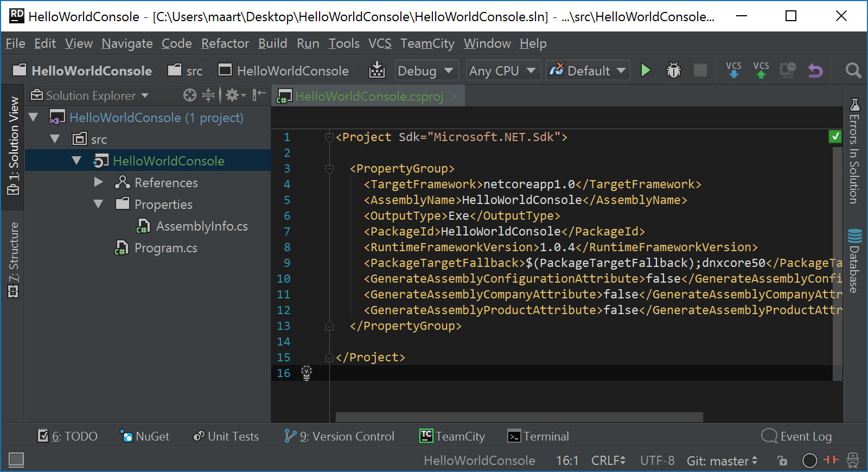Select the HelloWorldConsole.csproj editor tab
868x472 pixels.
[x=368, y=96]
